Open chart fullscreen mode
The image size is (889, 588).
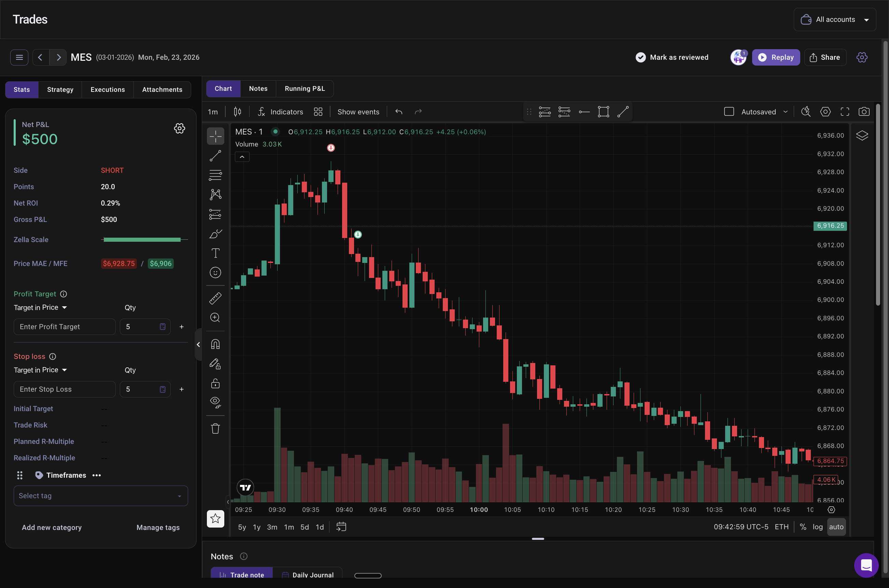coord(844,112)
